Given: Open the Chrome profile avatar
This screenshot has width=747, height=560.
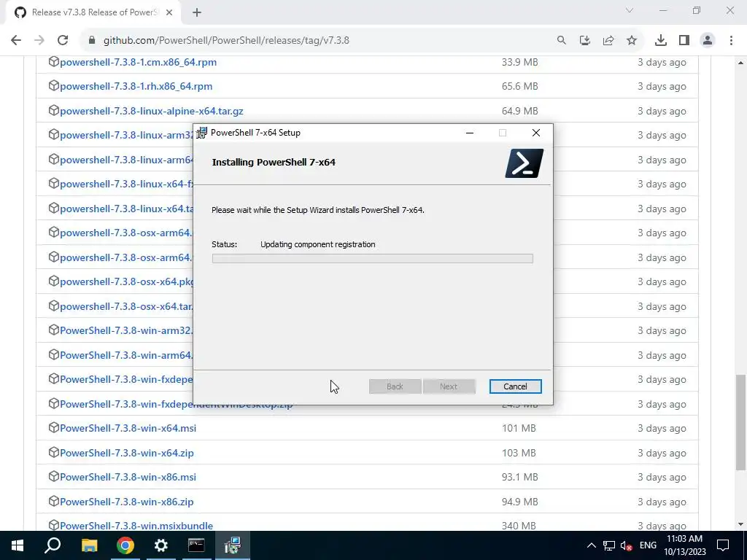Looking at the screenshot, I should [708, 41].
